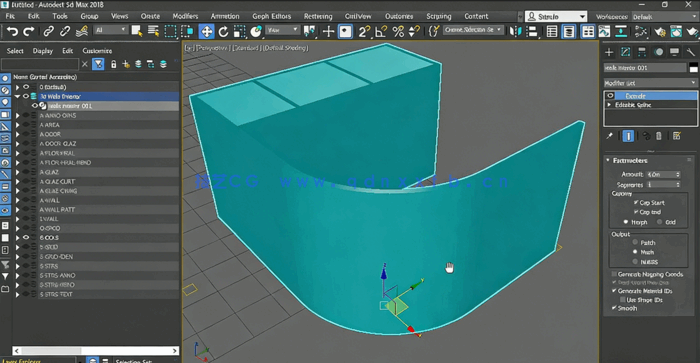700x363 pixels.
Task: Open the user sign-in dropdown
Action: click(x=556, y=17)
